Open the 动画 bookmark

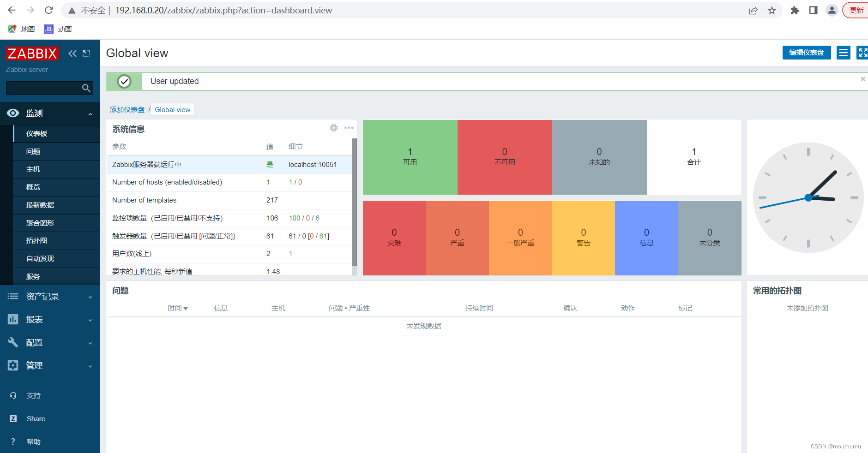[x=58, y=29]
